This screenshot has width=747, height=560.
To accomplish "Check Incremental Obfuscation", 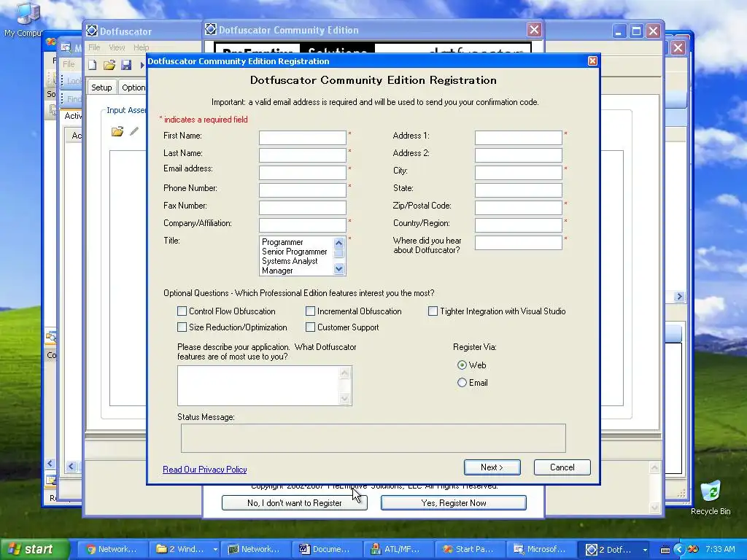I will 310,311.
